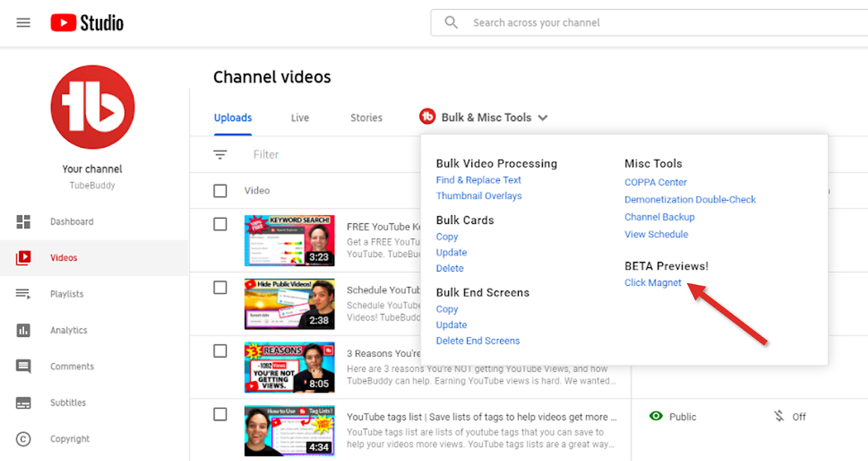Open the Public visibility option of the tags video
Viewport: 868px width, 461px height.
(x=673, y=416)
